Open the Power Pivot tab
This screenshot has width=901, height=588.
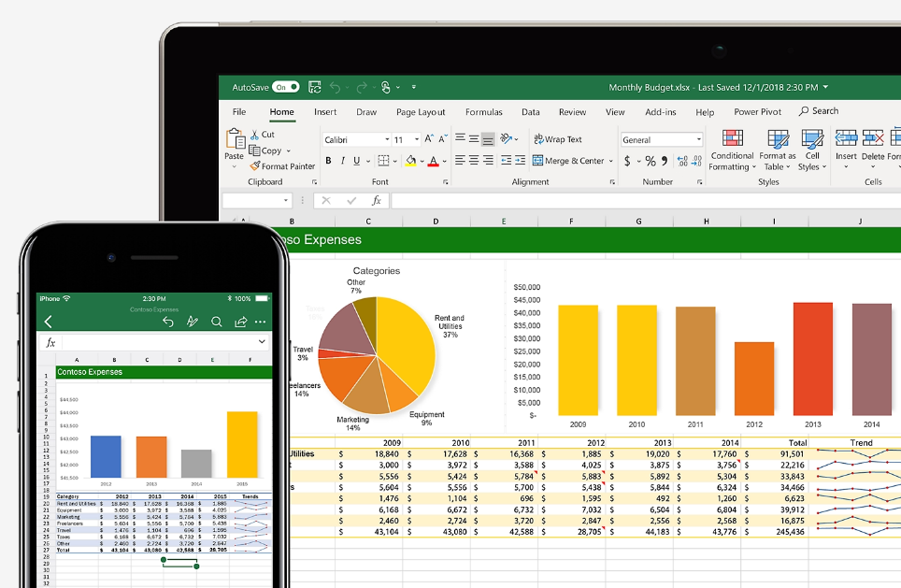[757, 112]
